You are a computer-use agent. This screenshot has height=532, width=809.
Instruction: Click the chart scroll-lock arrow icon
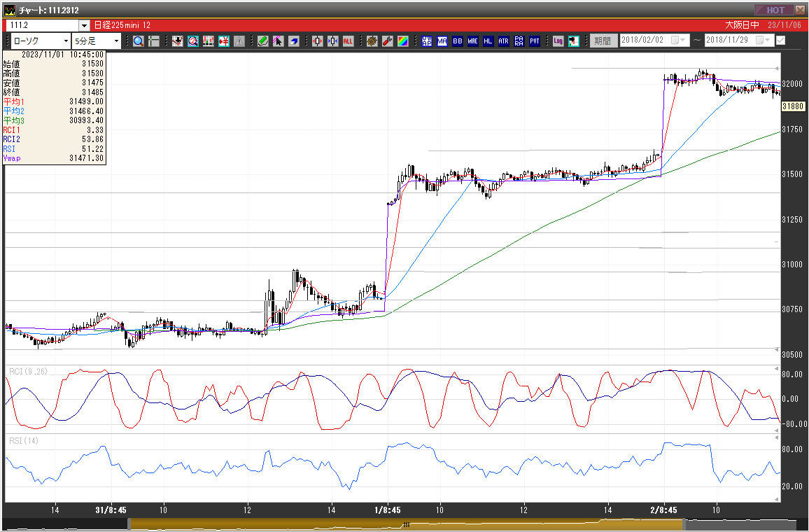(574, 41)
